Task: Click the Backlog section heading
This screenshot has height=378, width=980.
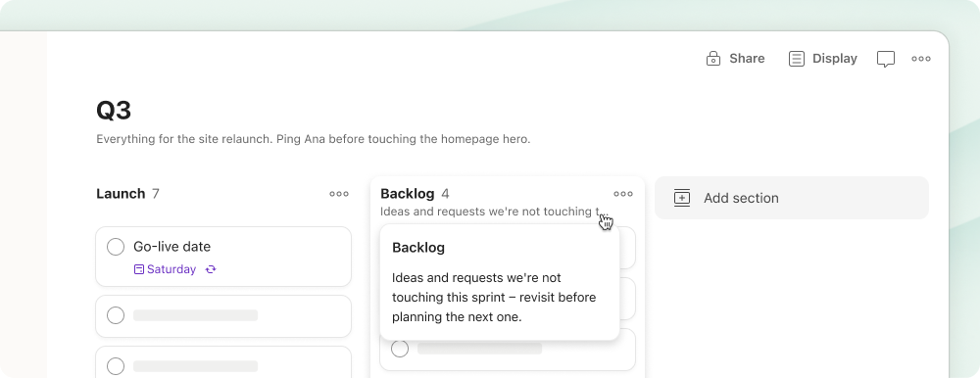Action: coord(407,194)
